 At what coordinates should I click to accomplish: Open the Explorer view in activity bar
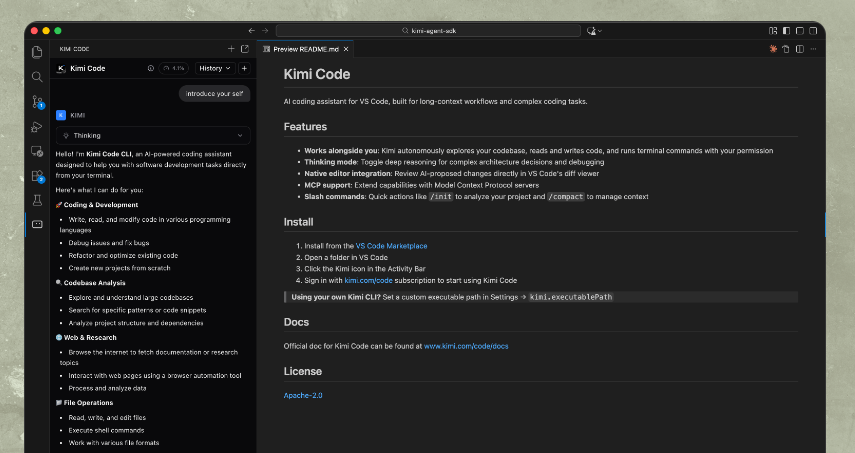pos(37,52)
